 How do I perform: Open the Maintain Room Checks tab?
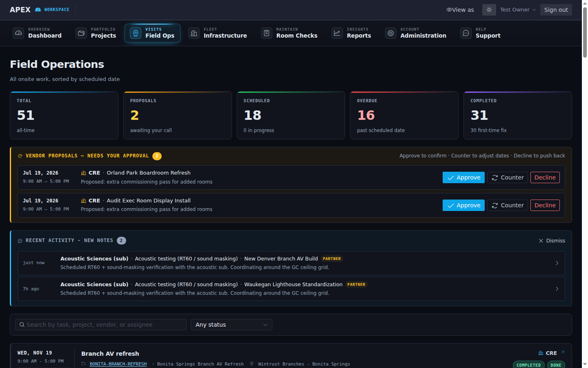tap(290, 33)
